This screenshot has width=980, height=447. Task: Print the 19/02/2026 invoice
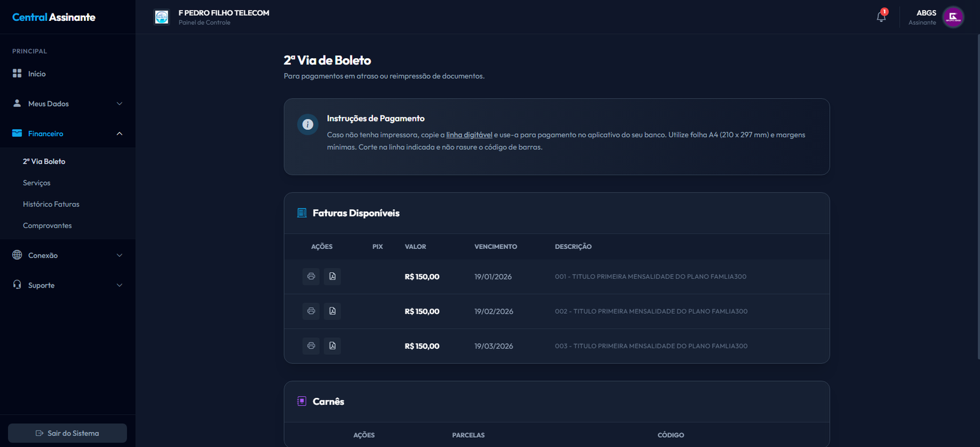311,311
